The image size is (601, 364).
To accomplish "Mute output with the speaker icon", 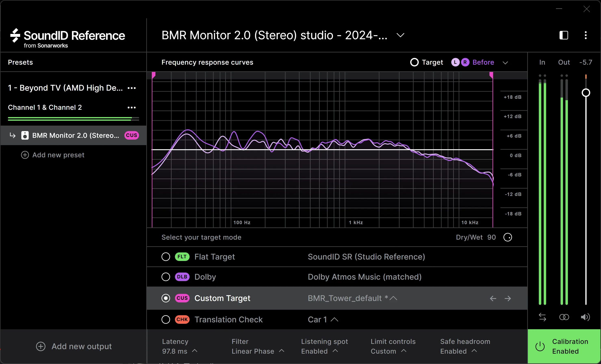I will tap(585, 317).
